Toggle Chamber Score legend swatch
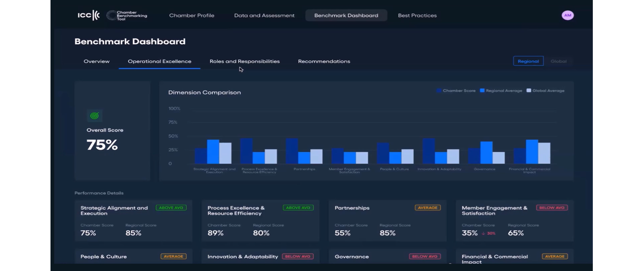Image resolution: width=644 pixels, height=271 pixels. [x=439, y=90]
